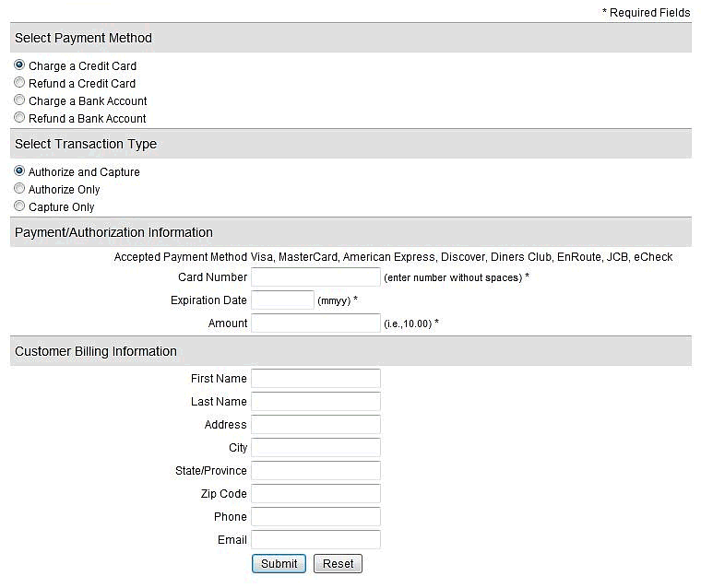Select Authorize and Capture transaction type
The height and width of the screenshot is (588, 701).
coord(19,171)
